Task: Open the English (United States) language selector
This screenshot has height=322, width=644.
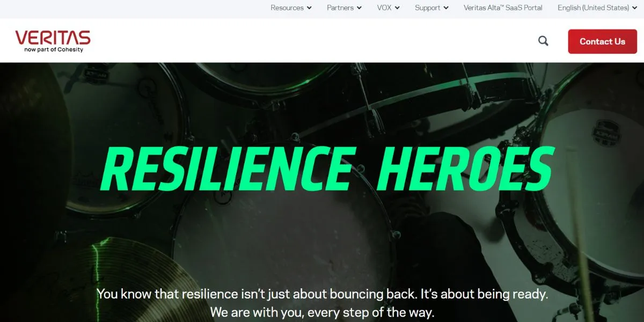Action: point(593,8)
